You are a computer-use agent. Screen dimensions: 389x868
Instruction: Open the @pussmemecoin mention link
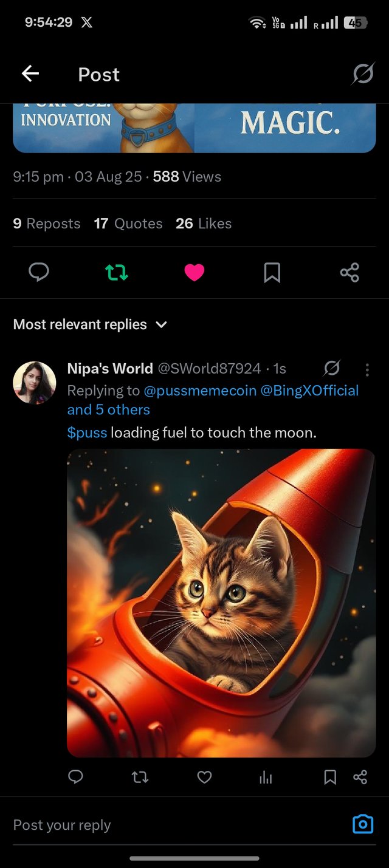click(x=200, y=390)
